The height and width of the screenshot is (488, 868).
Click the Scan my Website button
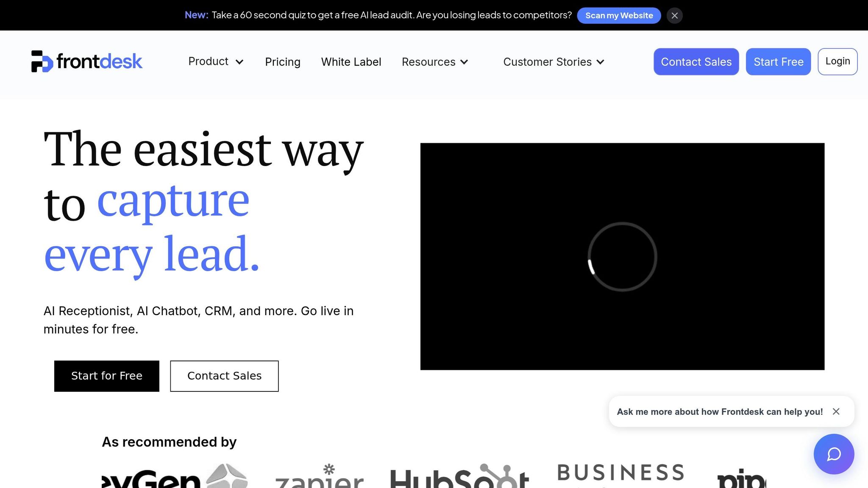619,16
